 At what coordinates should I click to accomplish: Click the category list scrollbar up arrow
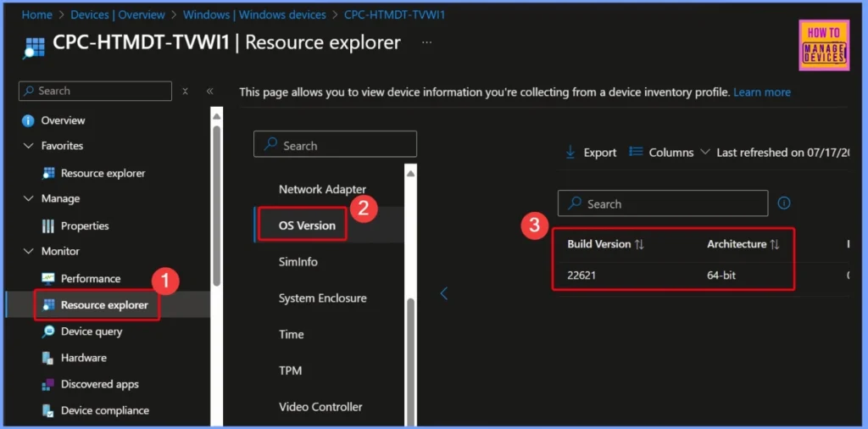[x=411, y=174]
